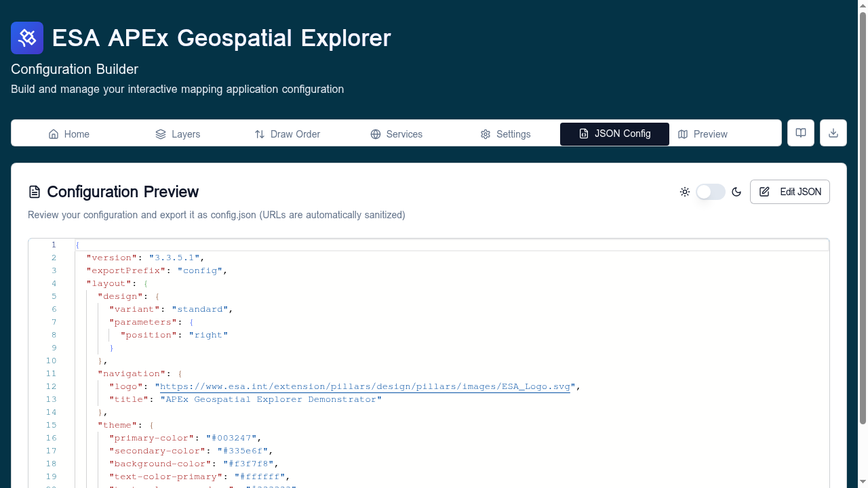Click the "config" exportPrefix value
The image size is (868, 488).
200,270
